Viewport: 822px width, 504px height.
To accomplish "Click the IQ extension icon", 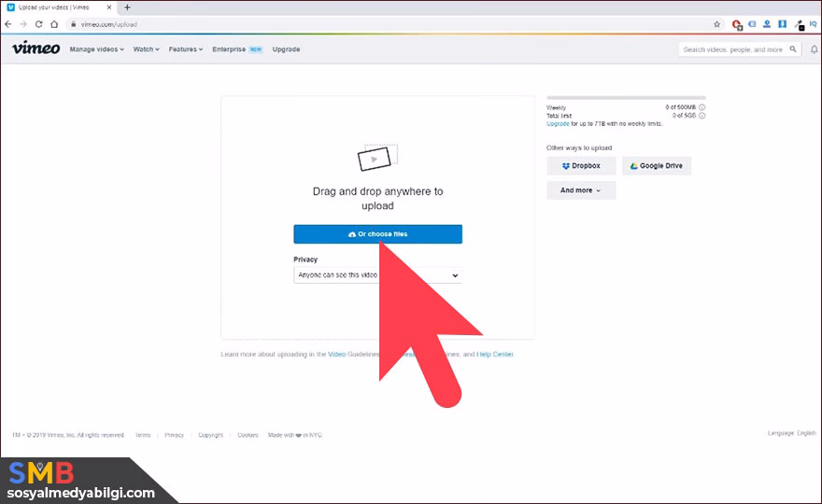I will [813, 24].
